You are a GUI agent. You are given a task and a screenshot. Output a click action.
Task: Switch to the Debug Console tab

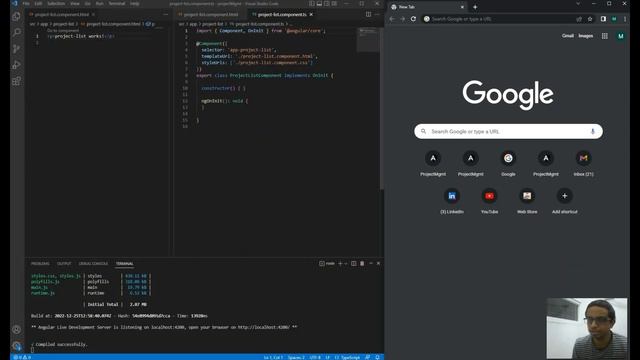(x=93, y=264)
